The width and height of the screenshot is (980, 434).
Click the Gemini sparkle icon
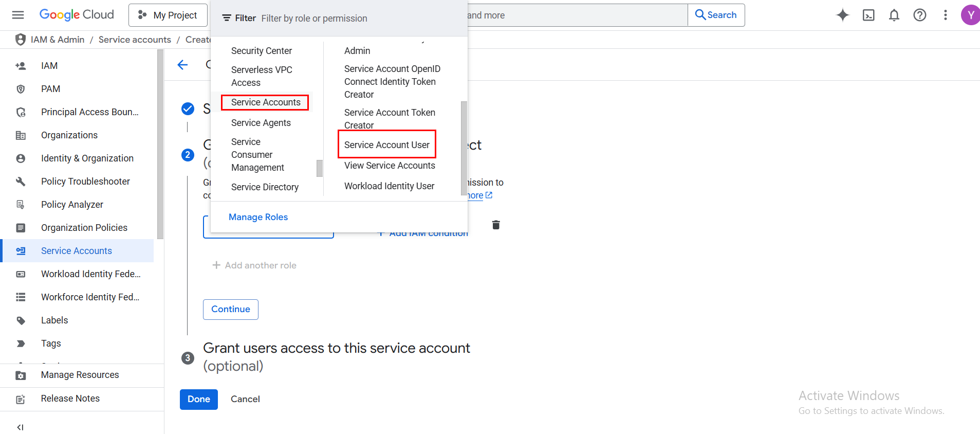tap(842, 15)
